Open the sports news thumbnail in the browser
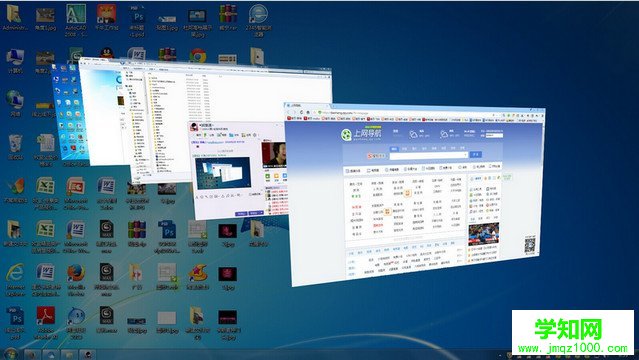Image resolution: width=639 pixels, height=360 pixels. click(484, 234)
